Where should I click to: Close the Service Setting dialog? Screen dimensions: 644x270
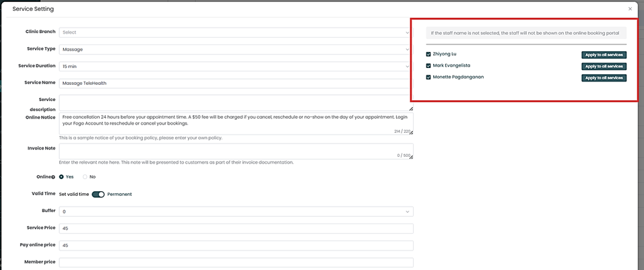click(630, 9)
